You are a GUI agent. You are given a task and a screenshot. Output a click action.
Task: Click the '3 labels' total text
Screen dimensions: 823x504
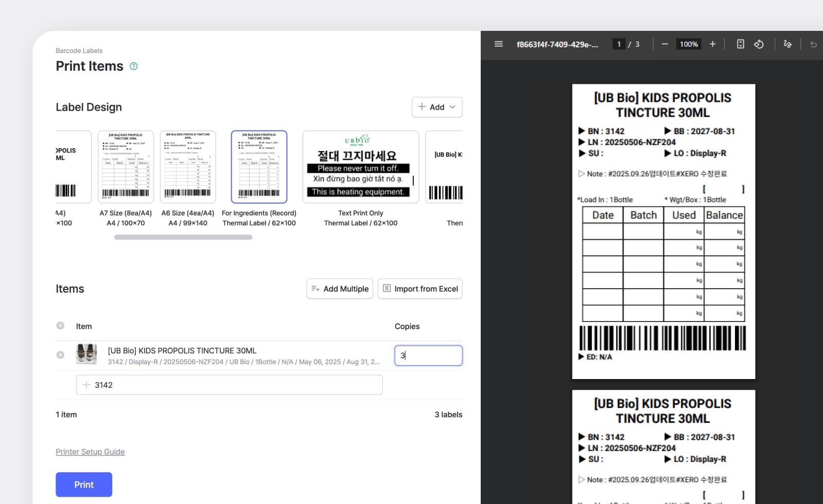pos(448,415)
